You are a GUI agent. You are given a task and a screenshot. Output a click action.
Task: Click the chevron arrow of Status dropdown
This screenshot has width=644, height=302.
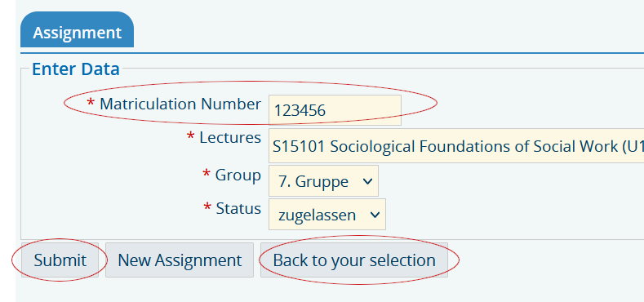pyautogui.click(x=375, y=215)
